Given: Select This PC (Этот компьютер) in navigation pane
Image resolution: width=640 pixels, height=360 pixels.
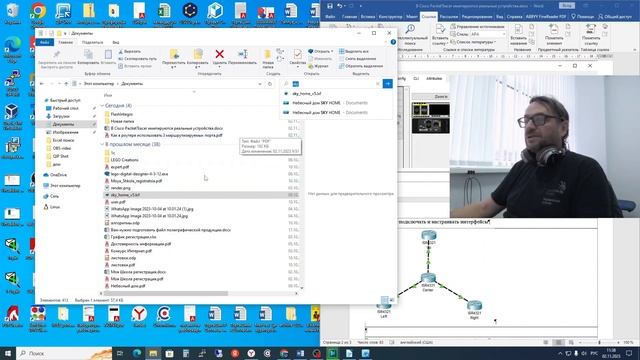Looking at the screenshot, I should point(62,185).
